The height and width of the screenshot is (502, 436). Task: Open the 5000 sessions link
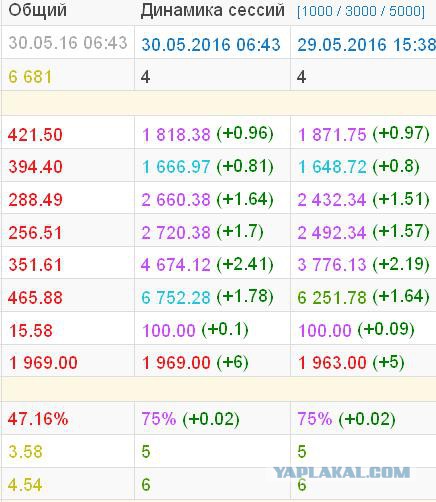coord(405,12)
